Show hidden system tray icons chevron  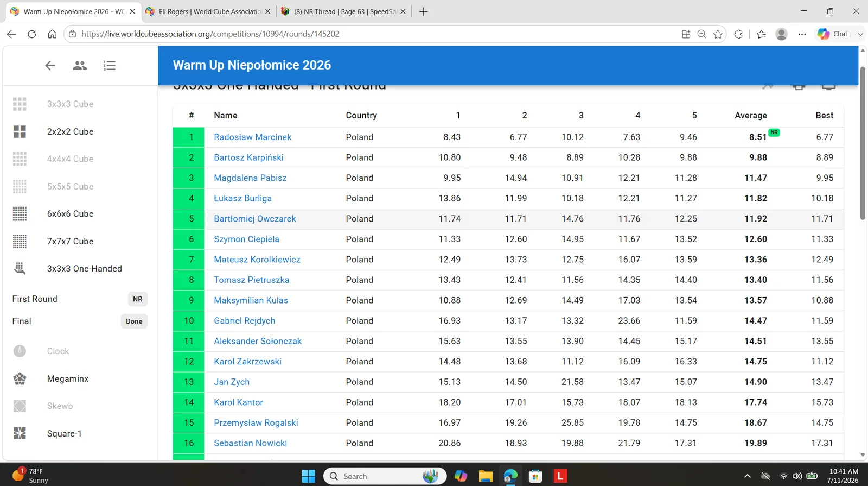pyautogui.click(x=747, y=476)
